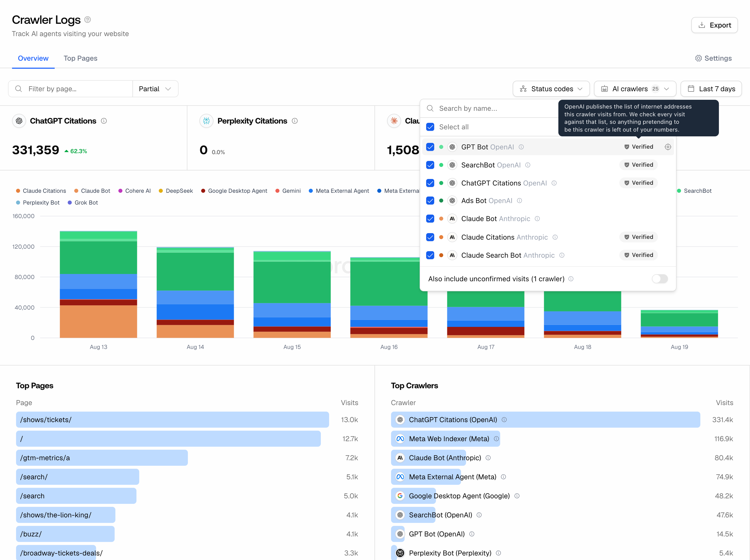Collapse the AI crawlers dropdown
Image resolution: width=750 pixels, height=560 pixels.
pyautogui.click(x=635, y=89)
